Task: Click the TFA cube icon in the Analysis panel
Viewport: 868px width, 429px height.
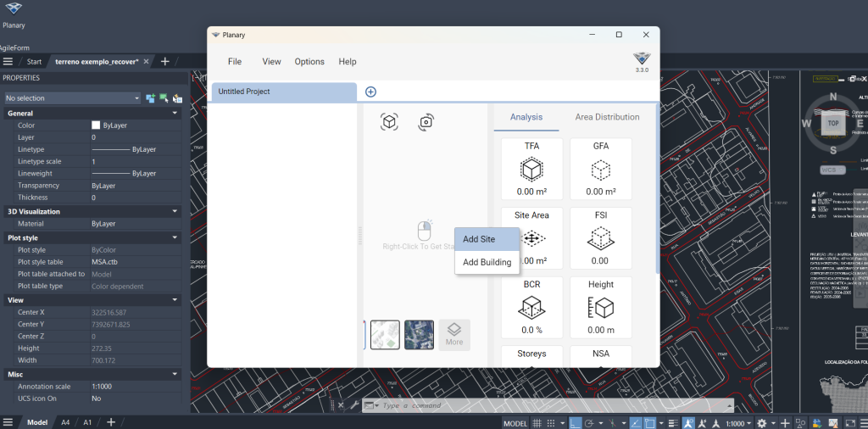Action: tap(531, 169)
